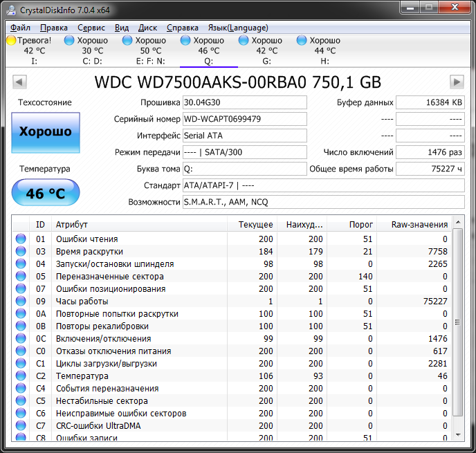Screen dimensions: 476x453
Task: Click Общее время работы value 75227 ч
Action: 430,169
